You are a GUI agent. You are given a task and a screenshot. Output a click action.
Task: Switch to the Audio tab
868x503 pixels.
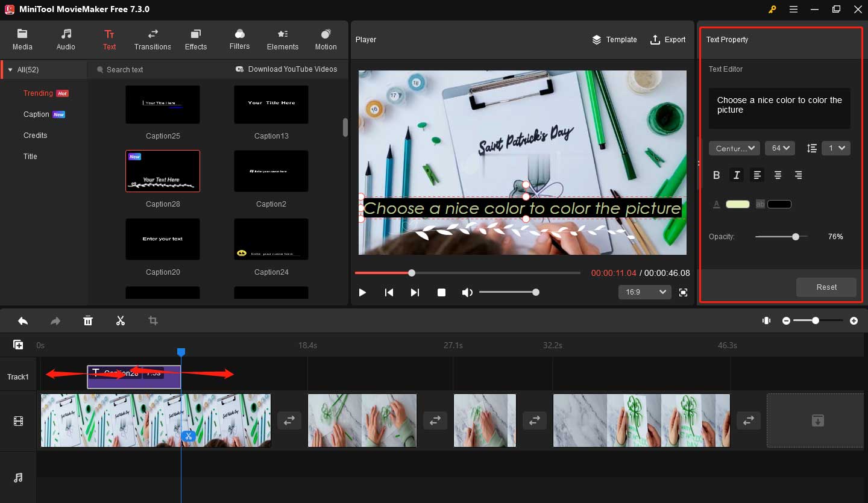pyautogui.click(x=66, y=40)
